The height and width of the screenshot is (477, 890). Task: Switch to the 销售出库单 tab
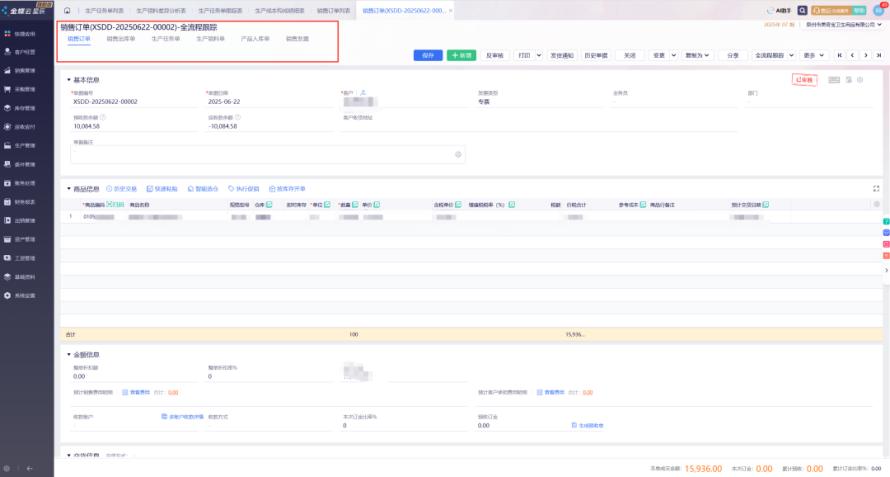pyautogui.click(x=120, y=39)
